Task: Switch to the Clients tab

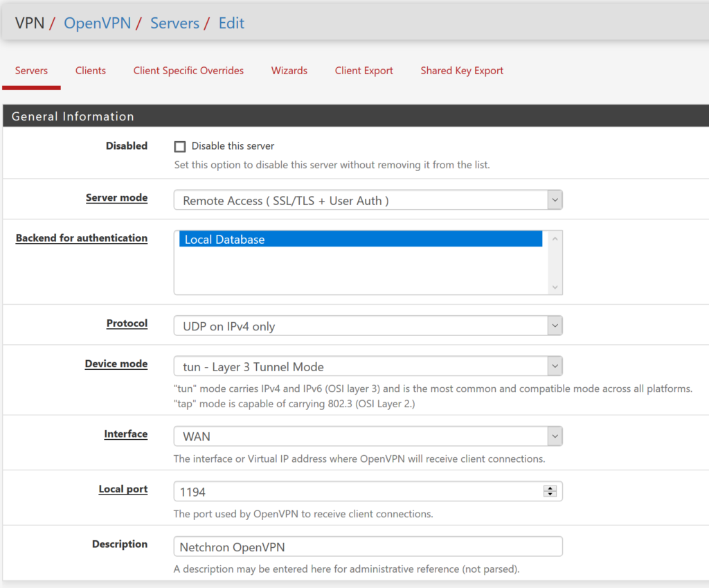Action: tap(91, 71)
